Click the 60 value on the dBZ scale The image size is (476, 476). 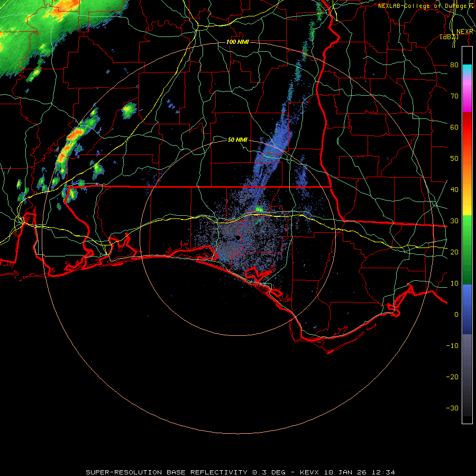(454, 127)
